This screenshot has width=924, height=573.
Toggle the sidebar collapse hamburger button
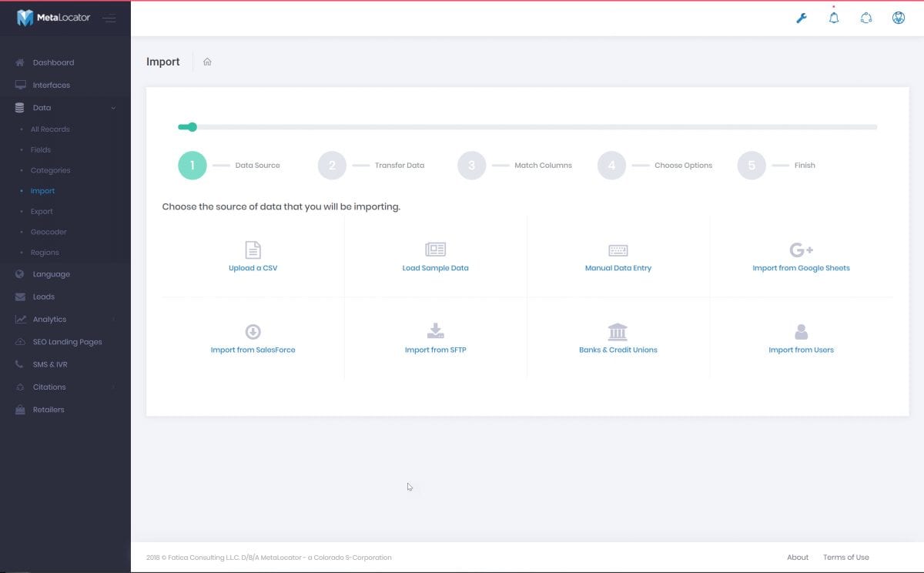(109, 18)
